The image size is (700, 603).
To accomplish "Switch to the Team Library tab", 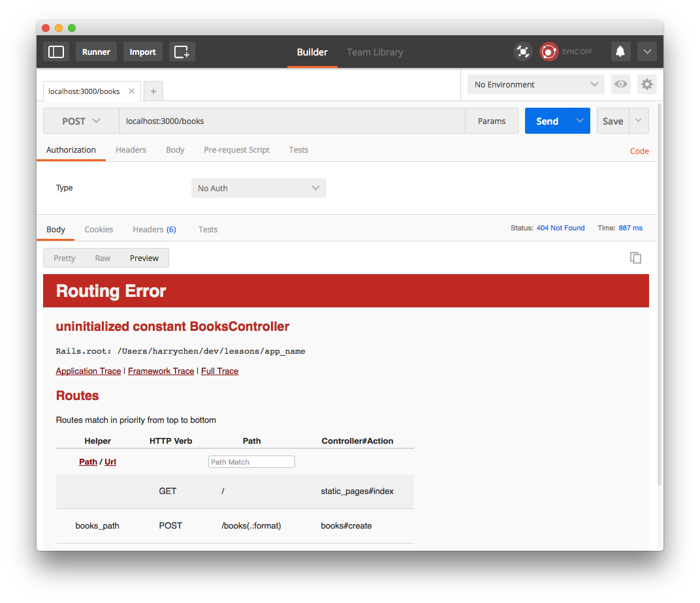I will pyautogui.click(x=375, y=52).
